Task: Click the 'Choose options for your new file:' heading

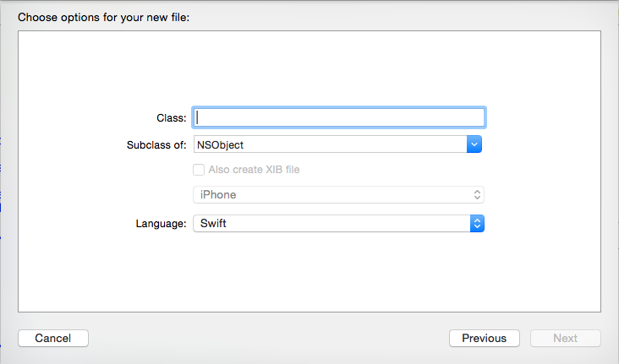Action: point(103,18)
